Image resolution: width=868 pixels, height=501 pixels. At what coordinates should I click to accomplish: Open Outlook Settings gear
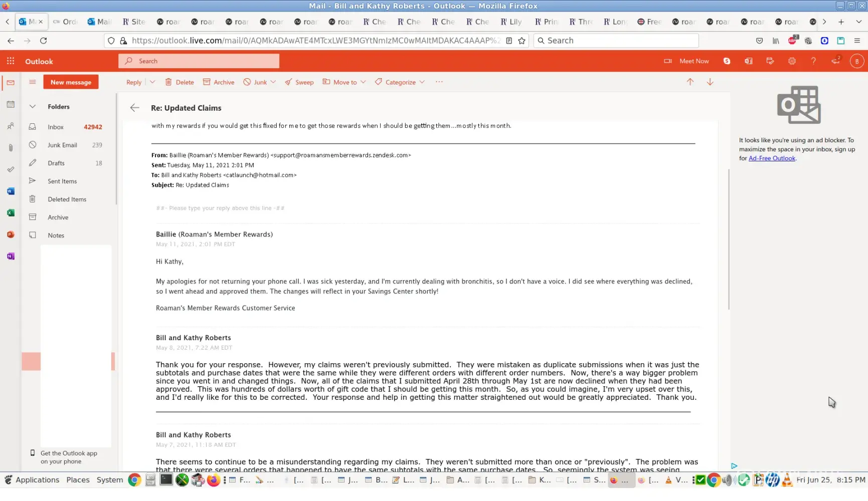point(792,61)
